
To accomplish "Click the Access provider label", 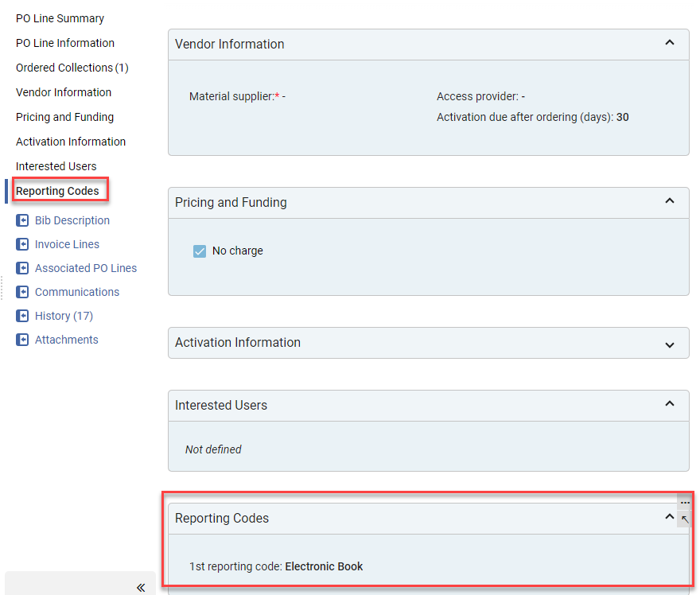I will [478, 96].
